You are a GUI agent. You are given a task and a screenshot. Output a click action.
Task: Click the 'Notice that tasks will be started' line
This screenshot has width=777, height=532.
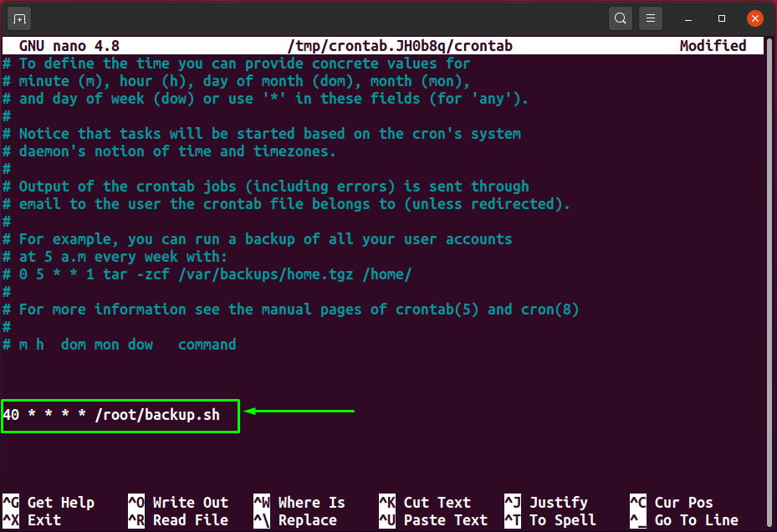(262, 134)
